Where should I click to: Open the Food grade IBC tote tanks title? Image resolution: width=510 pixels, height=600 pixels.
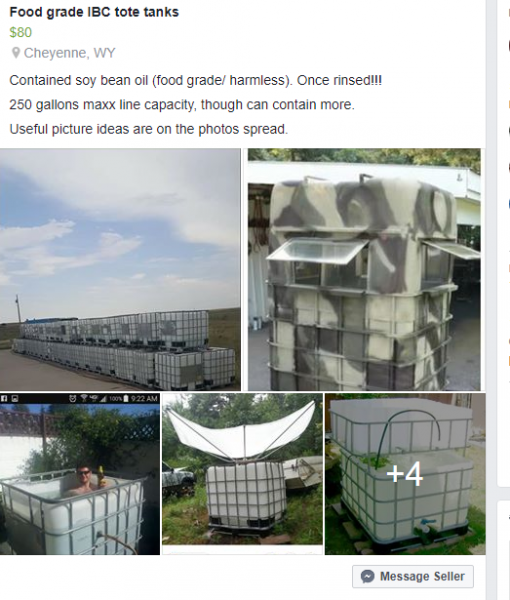pyautogui.click(x=94, y=12)
